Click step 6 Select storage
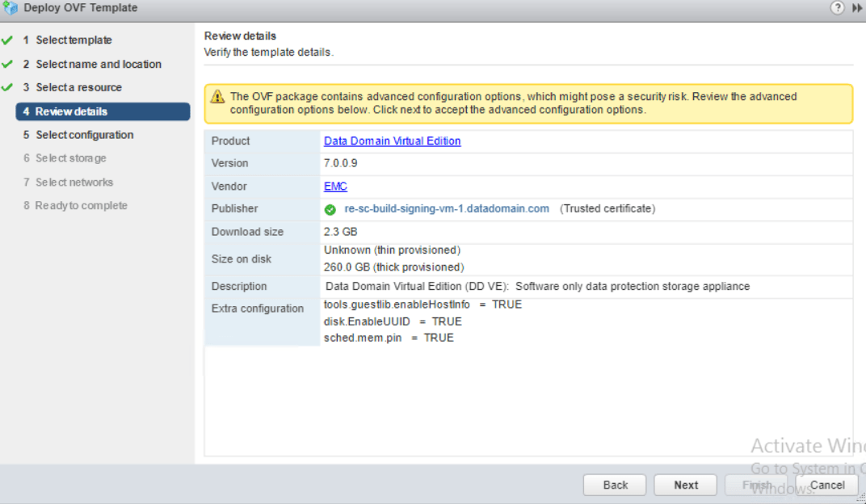866x504 pixels. point(65,158)
